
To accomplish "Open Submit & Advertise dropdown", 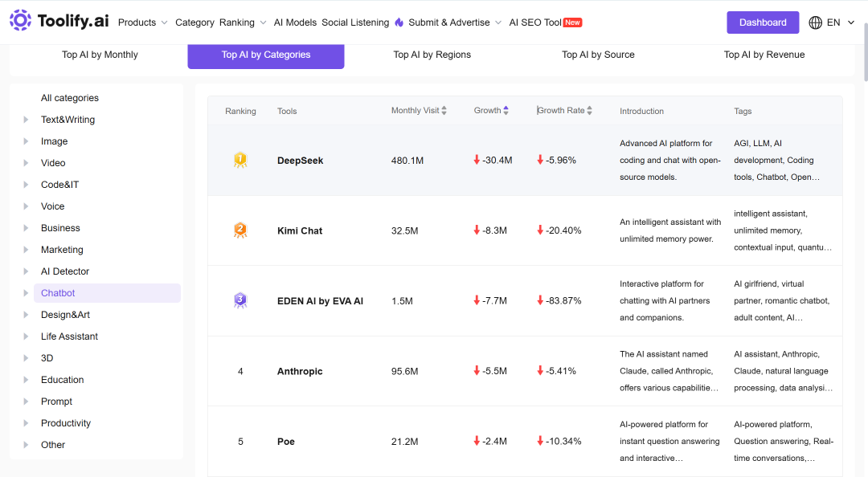I will pos(455,22).
